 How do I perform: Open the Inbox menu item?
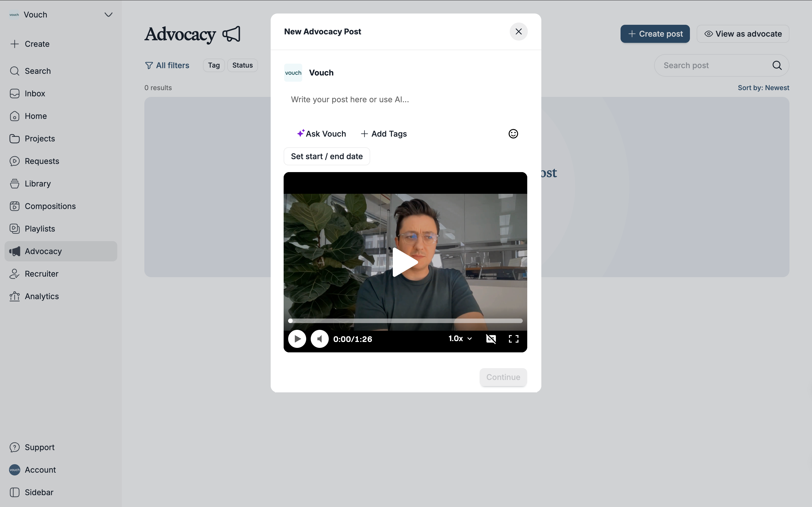(35, 94)
